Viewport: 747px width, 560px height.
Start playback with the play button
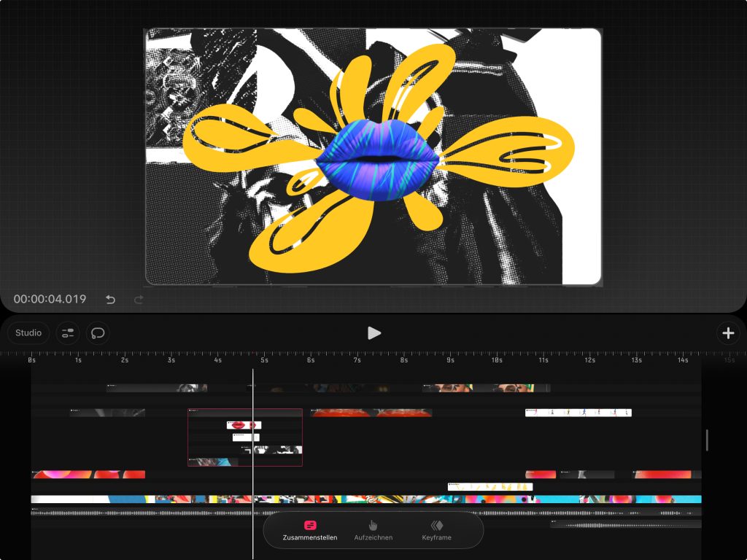374,333
